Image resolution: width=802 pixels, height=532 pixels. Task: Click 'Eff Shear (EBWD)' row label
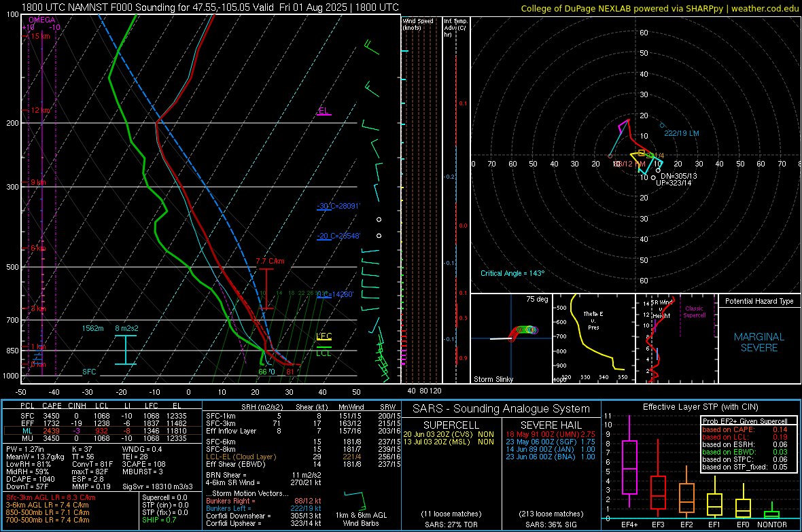coord(236,465)
